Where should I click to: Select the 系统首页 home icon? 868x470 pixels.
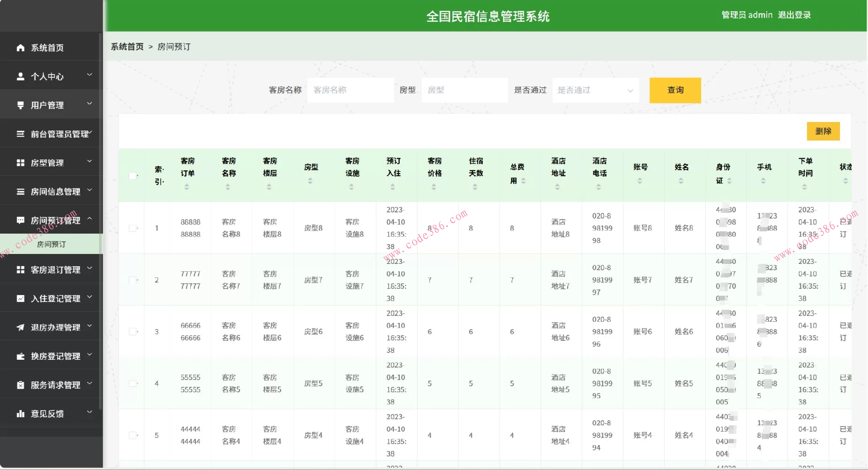(20, 47)
